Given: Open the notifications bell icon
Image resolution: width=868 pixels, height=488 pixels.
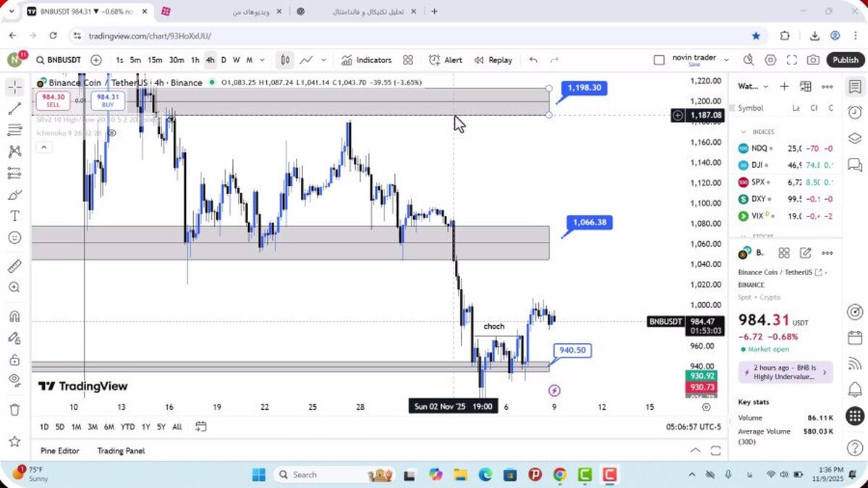Looking at the screenshot, I should click(x=855, y=390).
